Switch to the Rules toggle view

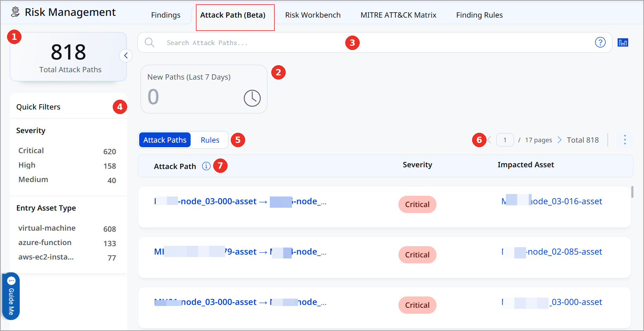(x=210, y=140)
